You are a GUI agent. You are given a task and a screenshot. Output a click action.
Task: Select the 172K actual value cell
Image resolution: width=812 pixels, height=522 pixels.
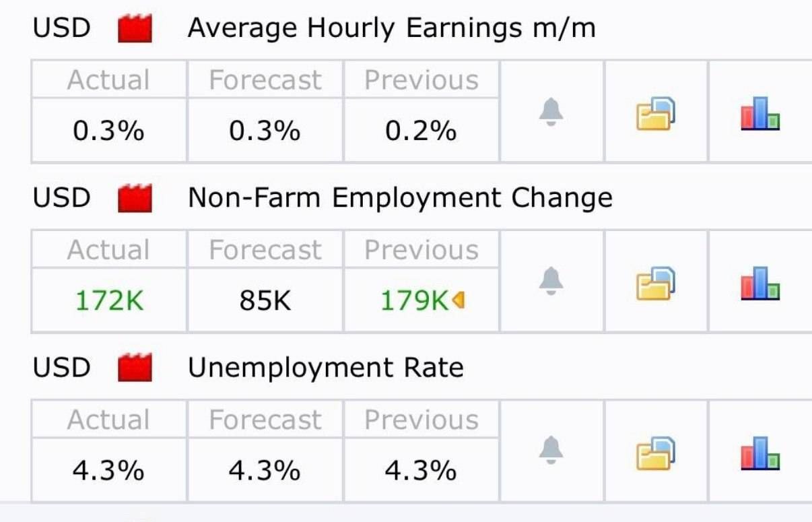(108, 300)
